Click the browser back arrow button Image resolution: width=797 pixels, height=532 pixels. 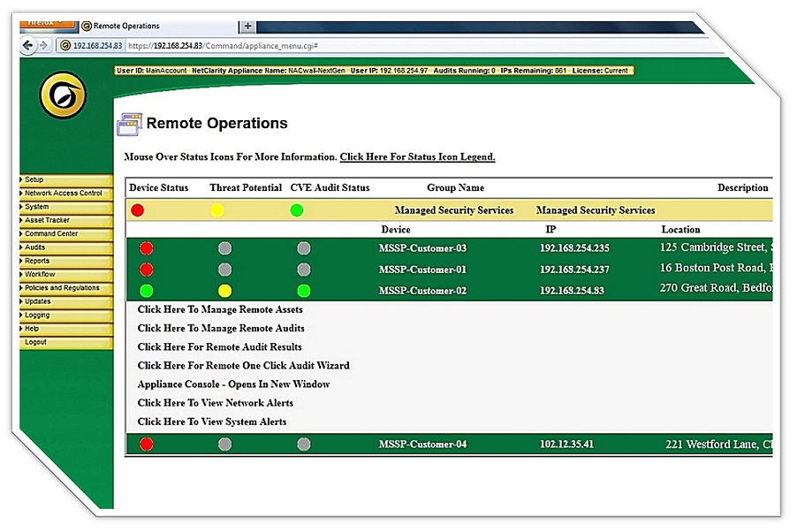click(x=27, y=46)
